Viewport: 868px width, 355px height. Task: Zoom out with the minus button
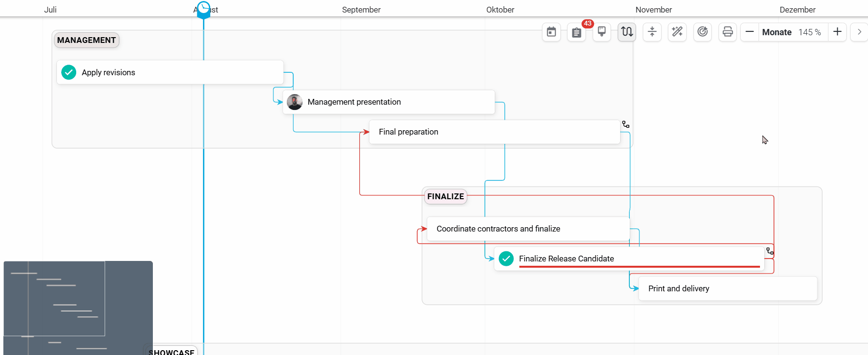(749, 32)
